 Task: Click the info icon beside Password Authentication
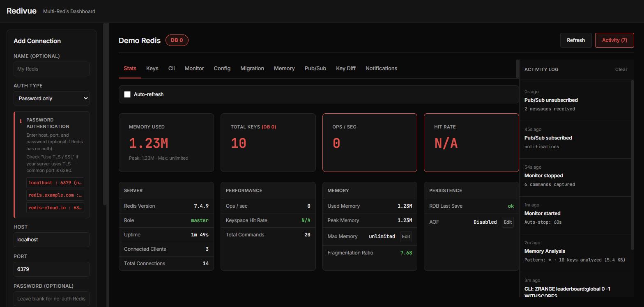21,121
